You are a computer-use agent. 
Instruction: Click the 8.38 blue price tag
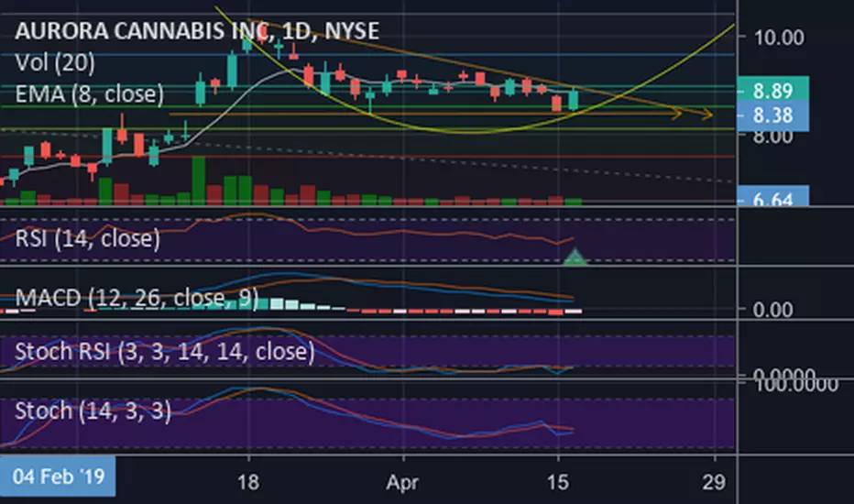point(772,116)
